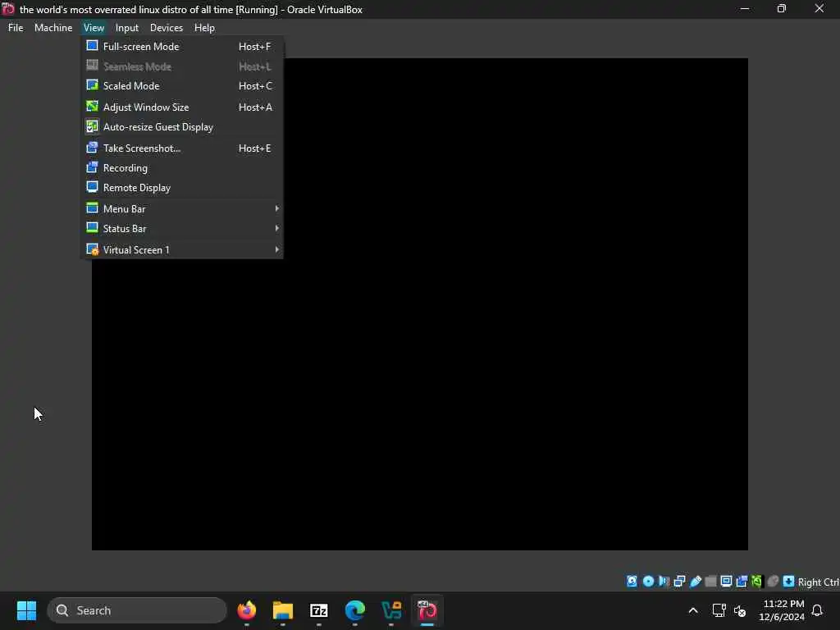
Task: Toggle Auto-resize Guest Display checkbox
Action: click(92, 126)
